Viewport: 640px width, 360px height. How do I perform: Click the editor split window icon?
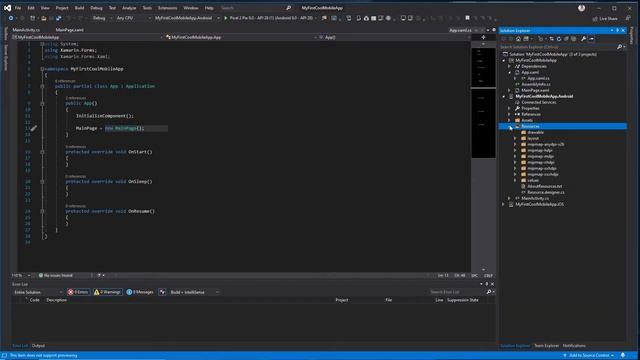coord(483,37)
